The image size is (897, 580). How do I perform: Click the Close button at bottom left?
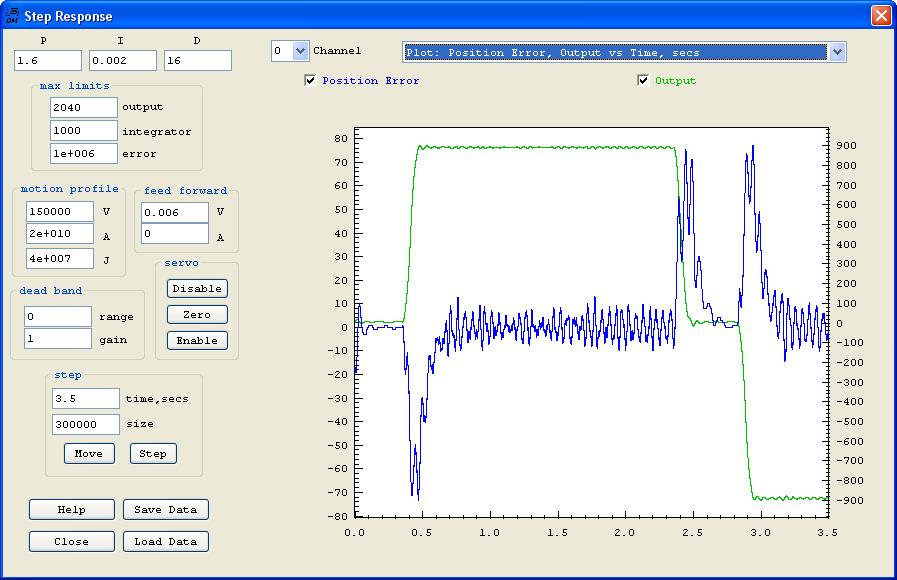pos(71,542)
